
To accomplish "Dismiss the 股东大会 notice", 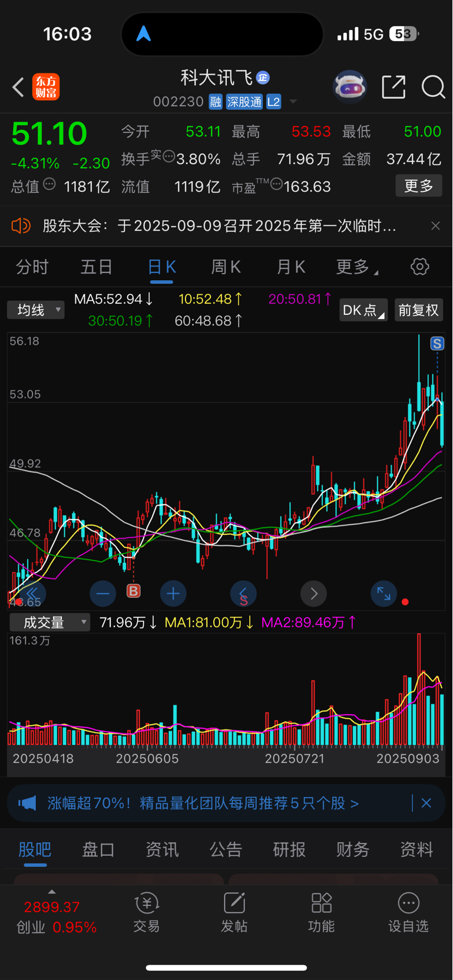I will click(435, 226).
